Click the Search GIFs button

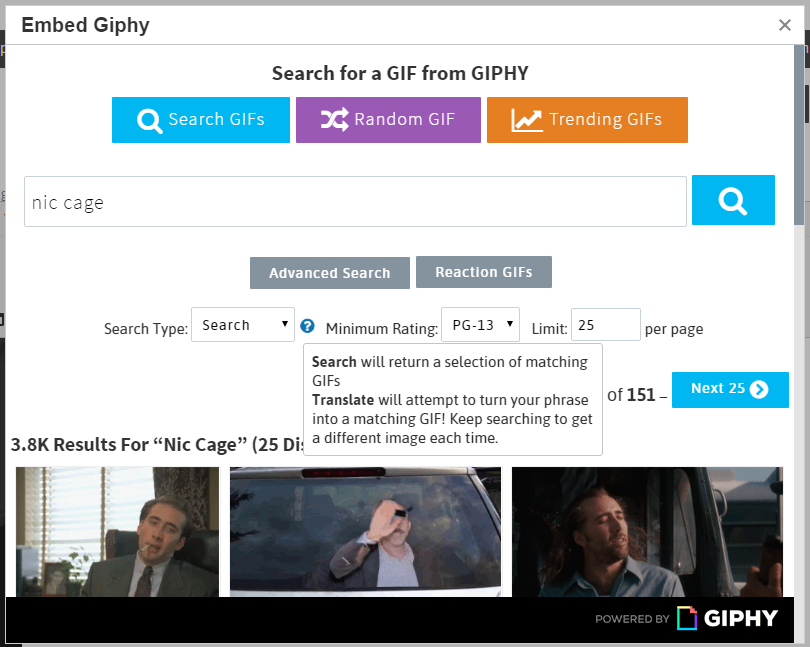[200, 120]
